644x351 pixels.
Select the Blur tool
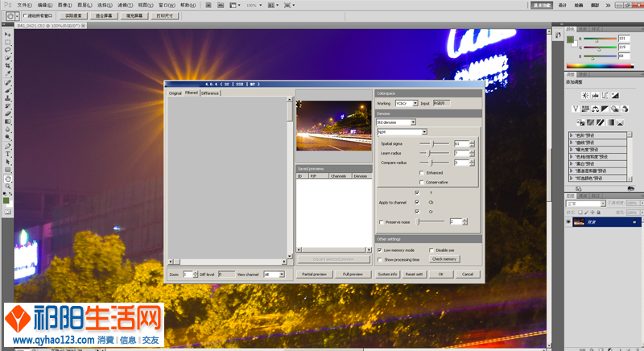coord(7,130)
